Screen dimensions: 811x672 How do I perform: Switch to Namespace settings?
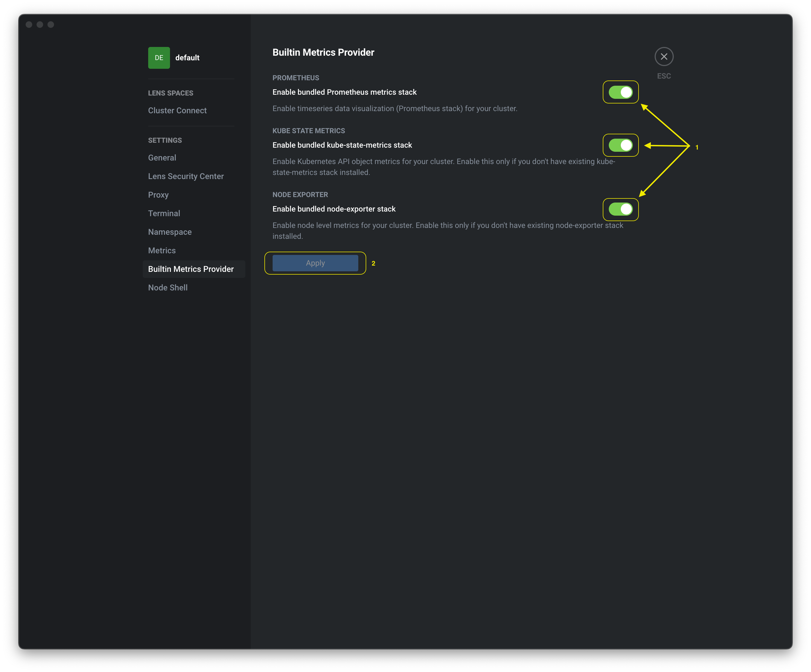[169, 232]
